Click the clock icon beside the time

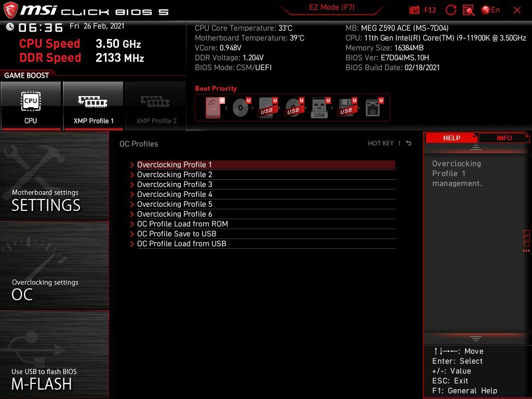(x=10, y=27)
